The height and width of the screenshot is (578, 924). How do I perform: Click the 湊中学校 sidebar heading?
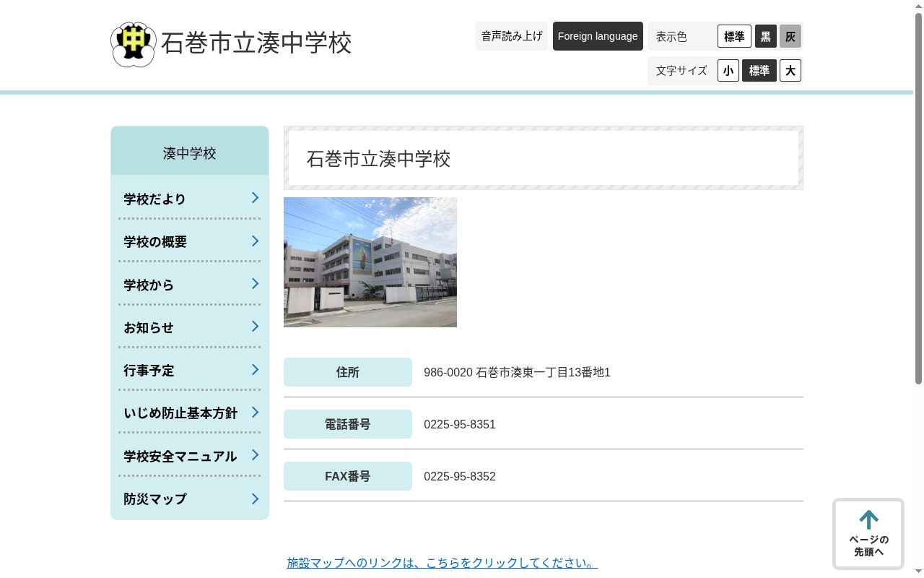pos(190,153)
